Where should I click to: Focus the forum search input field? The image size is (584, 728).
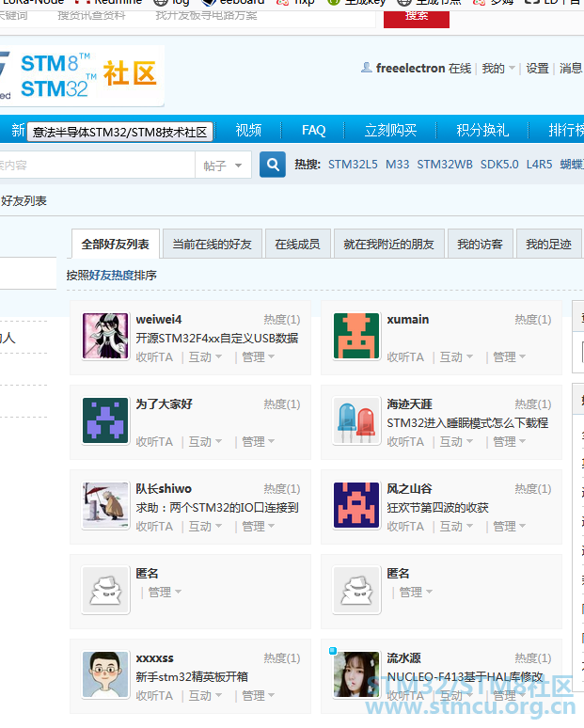point(97,165)
